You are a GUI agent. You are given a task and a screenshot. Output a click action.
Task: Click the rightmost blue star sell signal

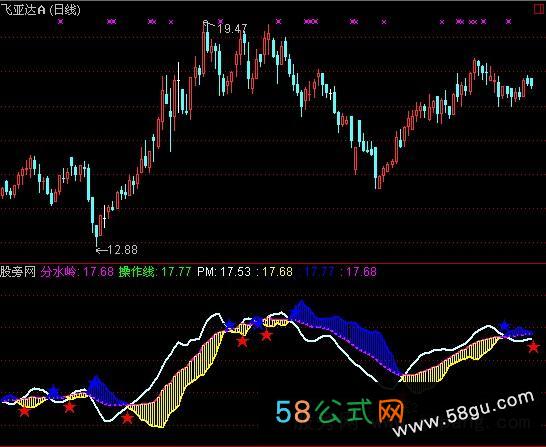click(505, 326)
